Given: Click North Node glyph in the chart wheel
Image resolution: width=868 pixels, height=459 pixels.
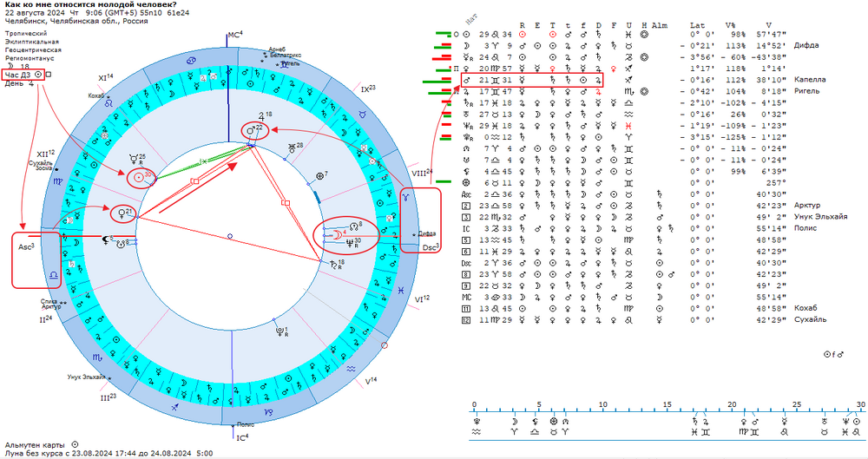Looking at the screenshot, I should coord(354,226).
